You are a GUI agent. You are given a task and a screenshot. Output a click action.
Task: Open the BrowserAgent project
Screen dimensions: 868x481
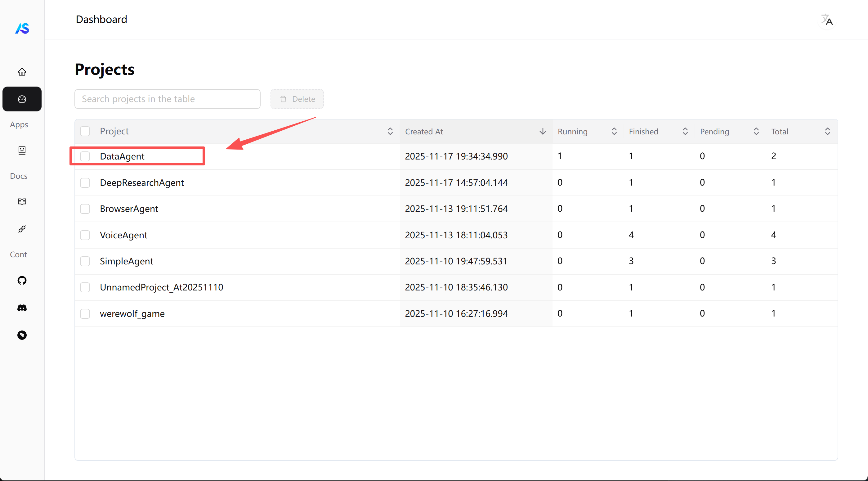(x=129, y=209)
